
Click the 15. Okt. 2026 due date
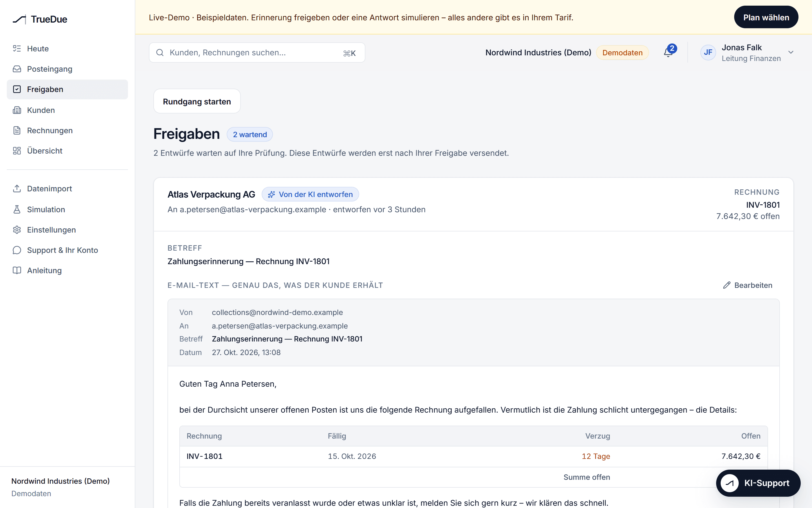click(x=352, y=456)
